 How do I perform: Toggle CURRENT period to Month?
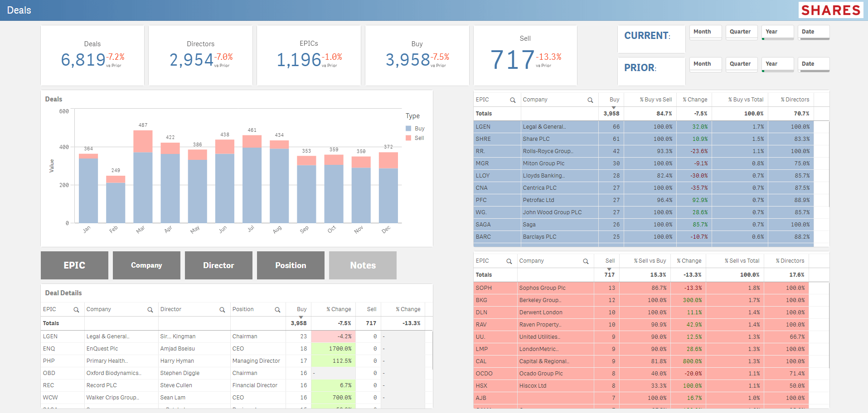(x=705, y=32)
